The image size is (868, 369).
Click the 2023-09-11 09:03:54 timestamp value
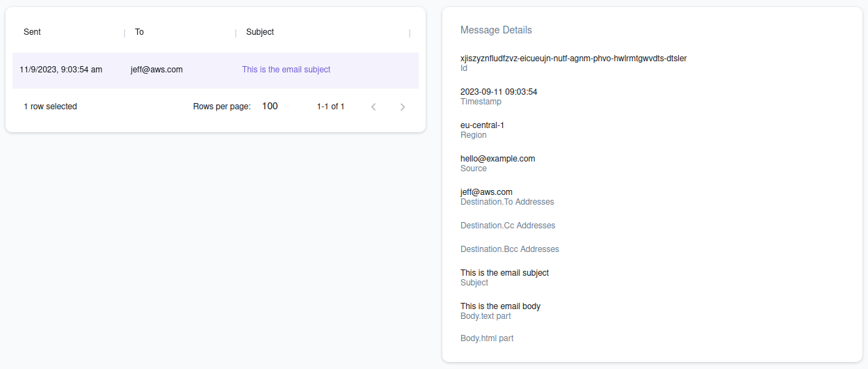[x=499, y=92]
